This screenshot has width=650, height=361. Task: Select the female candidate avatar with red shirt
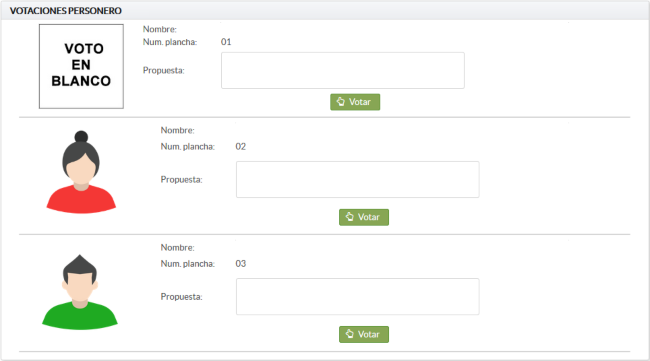pos(81,172)
